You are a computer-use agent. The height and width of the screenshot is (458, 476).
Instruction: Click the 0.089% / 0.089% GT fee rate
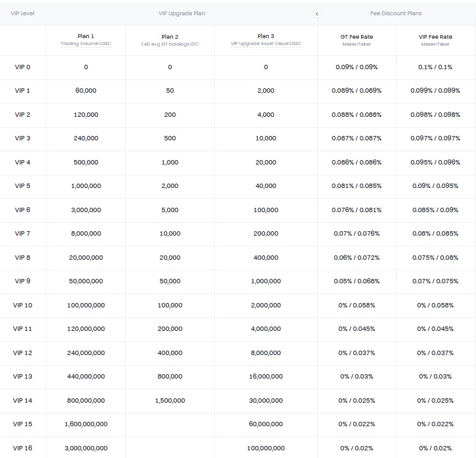pos(357,90)
